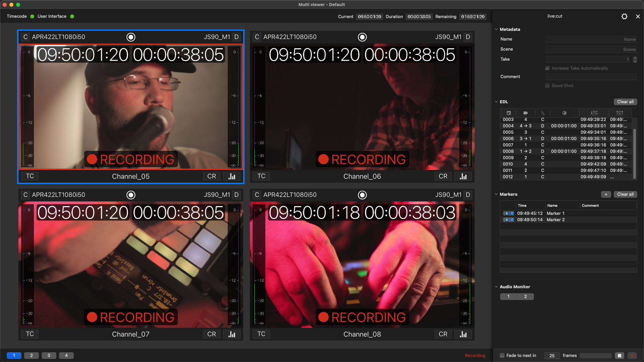Clear all markers
The height and width of the screenshot is (362, 644).
[625, 194]
